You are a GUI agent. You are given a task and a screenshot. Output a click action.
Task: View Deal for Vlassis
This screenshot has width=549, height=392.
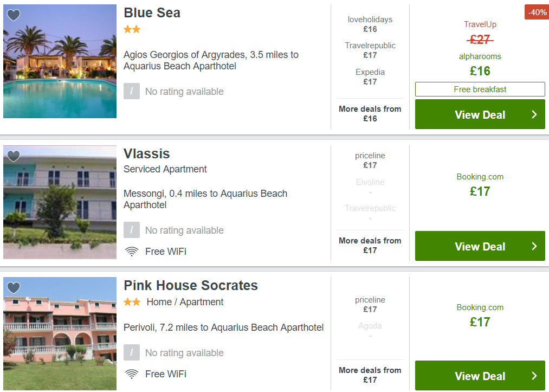480,246
